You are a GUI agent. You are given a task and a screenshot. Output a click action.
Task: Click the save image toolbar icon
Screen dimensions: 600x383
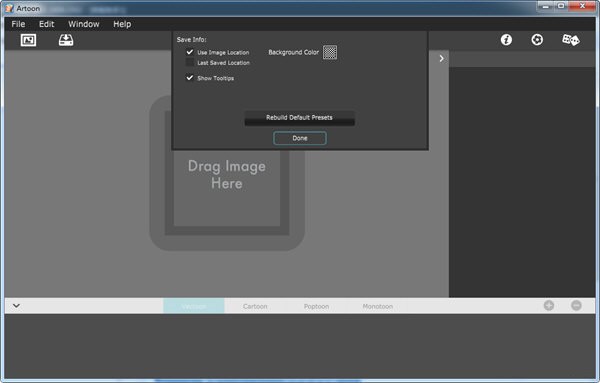click(66, 40)
